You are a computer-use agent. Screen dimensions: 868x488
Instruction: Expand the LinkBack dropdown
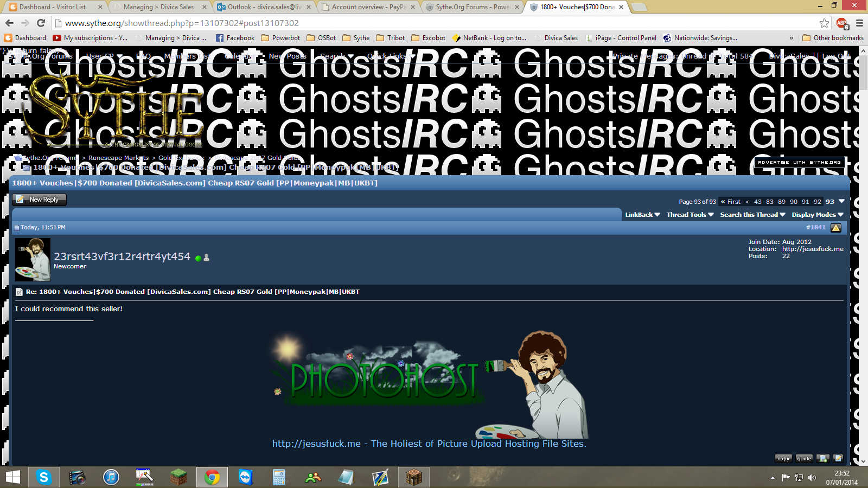click(x=642, y=215)
